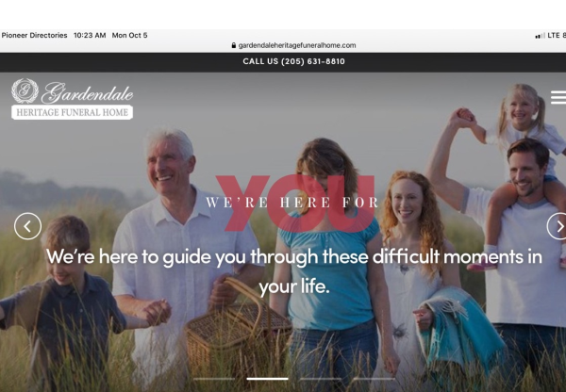Go to the previous slide arrow
The height and width of the screenshot is (392, 566).
[27, 226]
